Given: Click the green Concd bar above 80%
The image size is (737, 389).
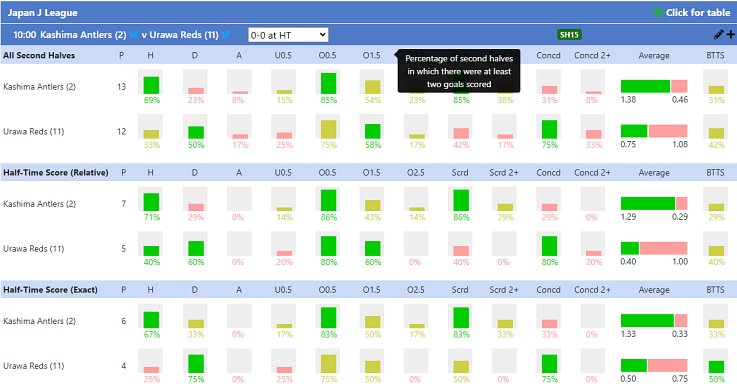Looking at the screenshot, I should pyautogui.click(x=549, y=246).
